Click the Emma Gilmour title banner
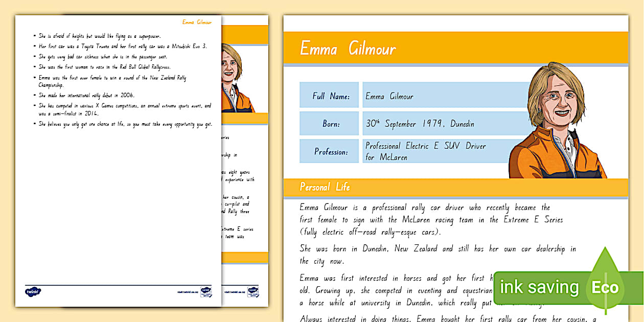The width and height of the screenshot is (644, 322). 348,49
